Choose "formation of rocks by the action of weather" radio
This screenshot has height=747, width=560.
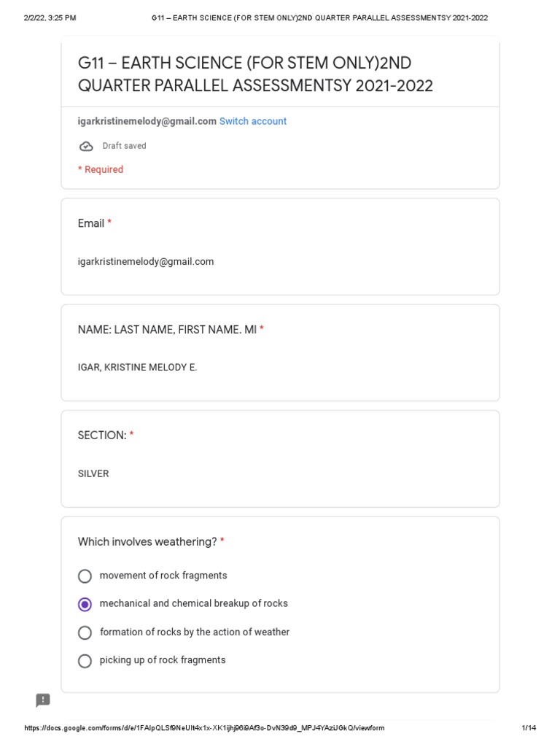85,632
